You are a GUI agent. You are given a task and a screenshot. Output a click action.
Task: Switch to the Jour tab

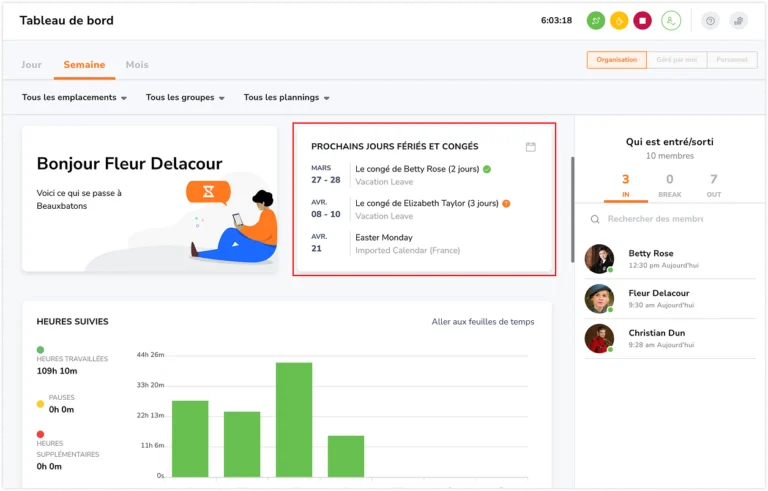point(31,65)
